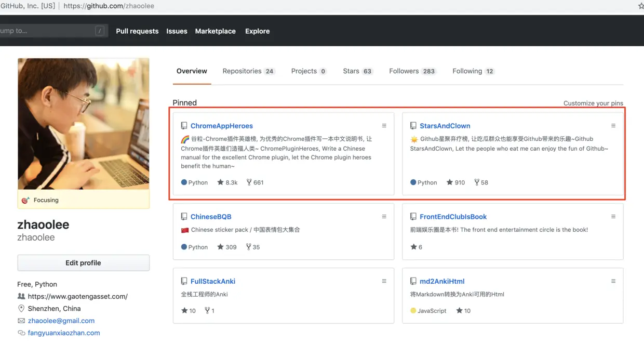Go to Marketplace in the header

pyautogui.click(x=216, y=31)
